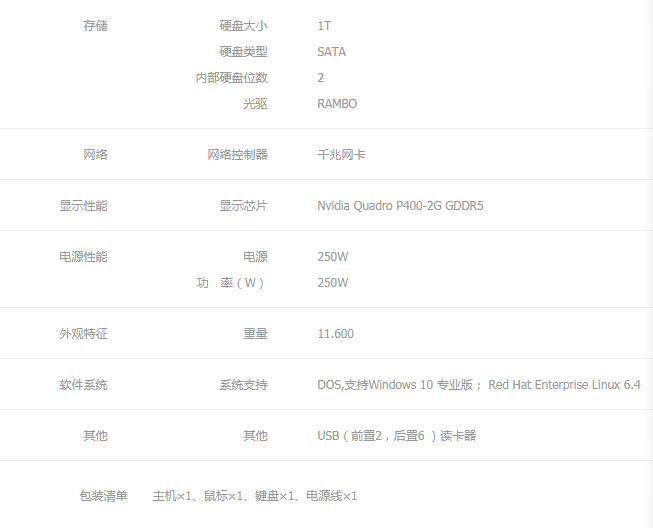Select the 硬盘大小 label
Screen dimensions: 653x528
click(243, 26)
